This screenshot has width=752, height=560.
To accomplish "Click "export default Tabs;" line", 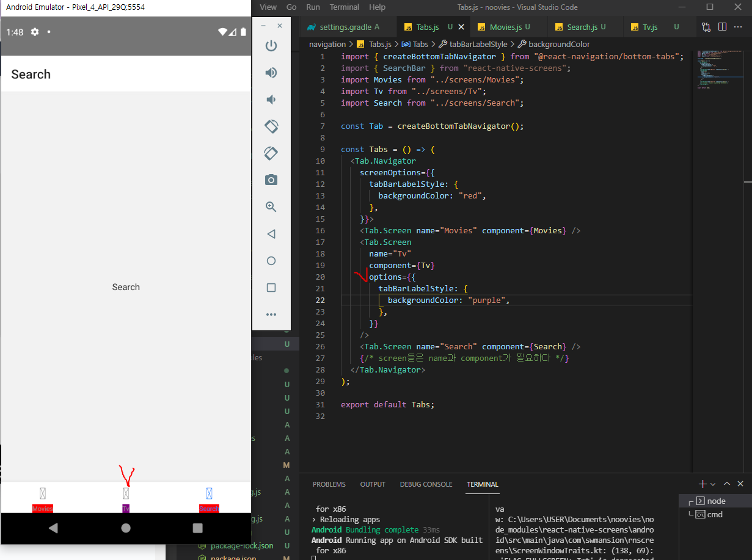I will (x=387, y=404).
